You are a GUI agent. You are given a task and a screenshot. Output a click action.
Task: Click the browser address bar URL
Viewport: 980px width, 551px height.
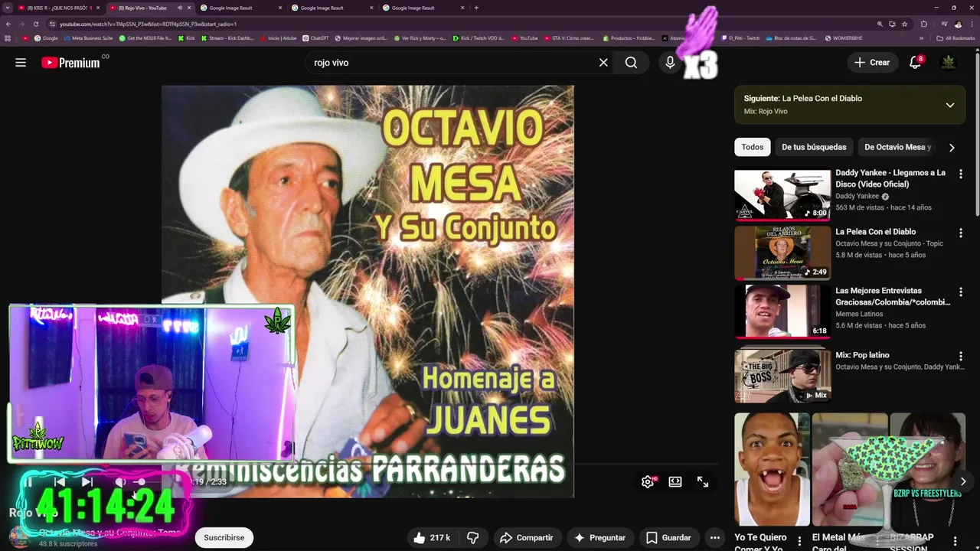pyautogui.click(x=149, y=24)
